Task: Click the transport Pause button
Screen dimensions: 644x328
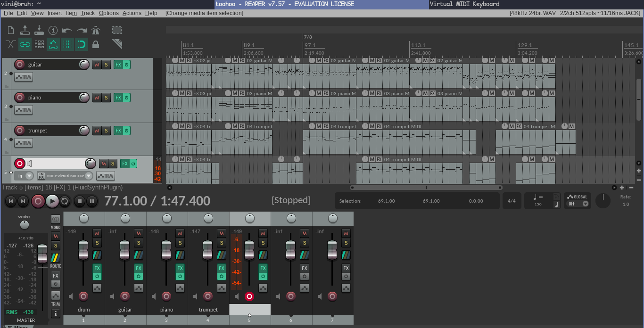Action: click(x=92, y=201)
